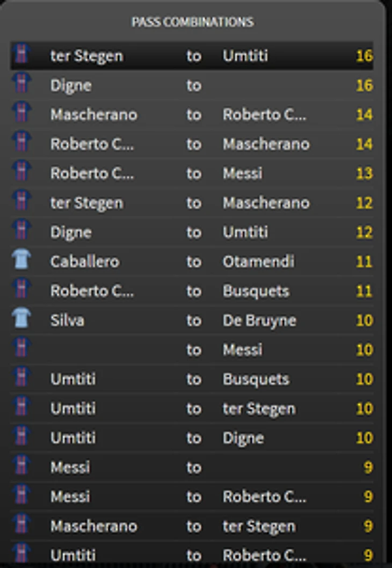Click Roberto C... to Mascherano row with 14
Image resolution: width=392 pixels, height=568 pixels.
pyautogui.click(x=192, y=144)
